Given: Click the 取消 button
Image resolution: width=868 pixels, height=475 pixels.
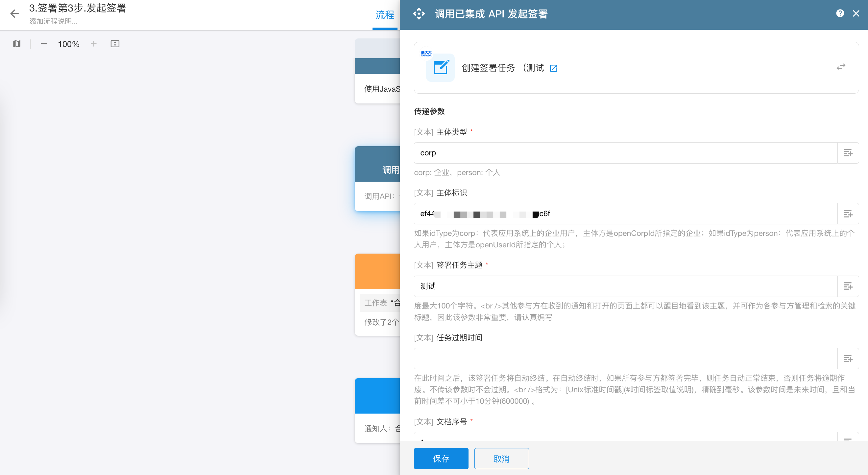Looking at the screenshot, I should [501, 459].
